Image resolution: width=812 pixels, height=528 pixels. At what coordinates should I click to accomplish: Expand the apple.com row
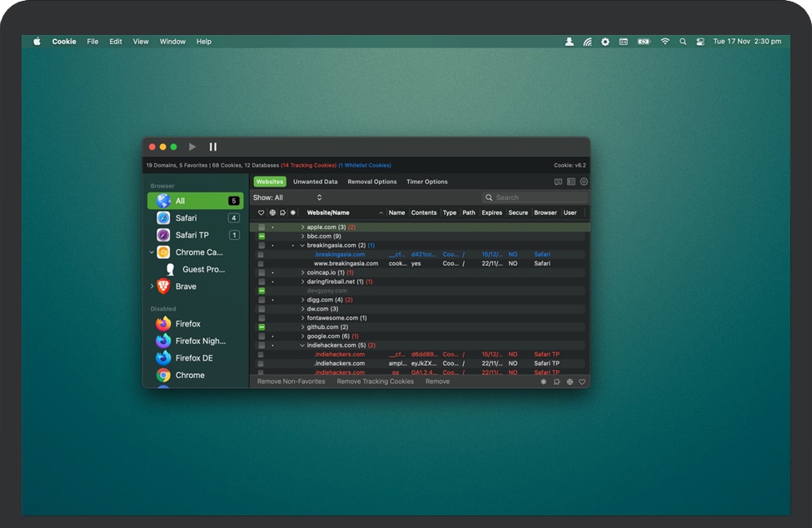[302, 227]
